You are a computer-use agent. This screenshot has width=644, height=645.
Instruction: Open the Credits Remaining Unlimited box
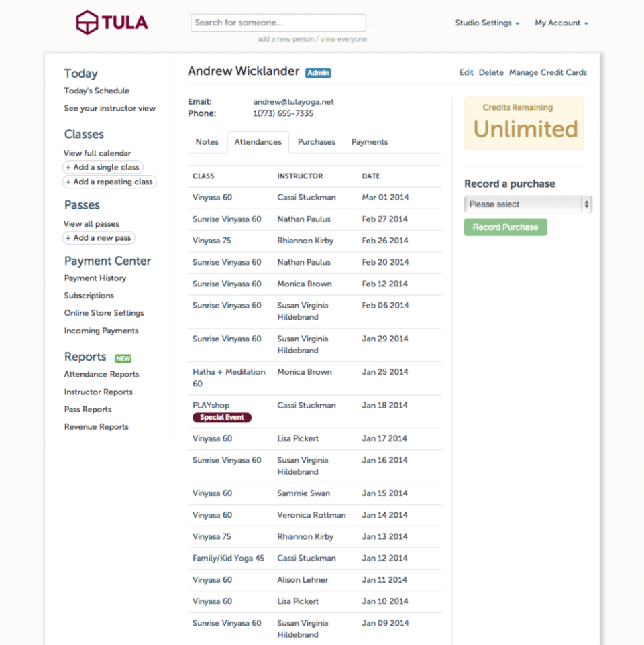click(524, 123)
